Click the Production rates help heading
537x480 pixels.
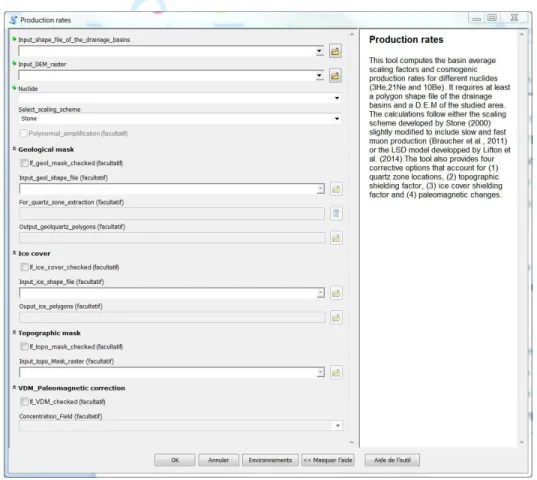pyautogui.click(x=406, y=40)
